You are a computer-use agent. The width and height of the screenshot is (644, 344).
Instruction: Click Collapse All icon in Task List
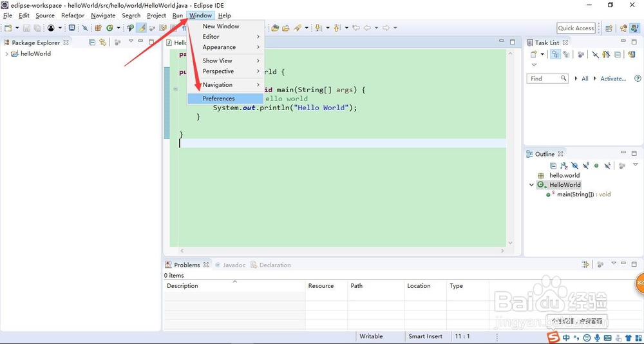(x=618, y=55)
